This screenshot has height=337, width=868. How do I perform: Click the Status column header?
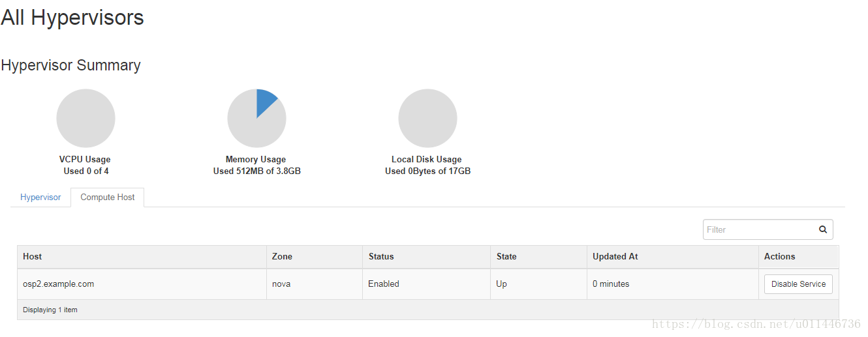(x=426, y=257)
